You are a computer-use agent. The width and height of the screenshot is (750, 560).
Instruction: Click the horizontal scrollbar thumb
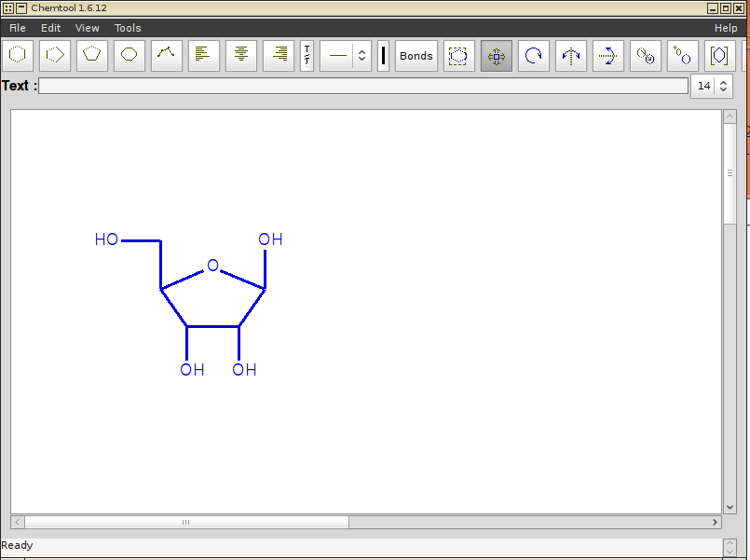coord(186,522)
